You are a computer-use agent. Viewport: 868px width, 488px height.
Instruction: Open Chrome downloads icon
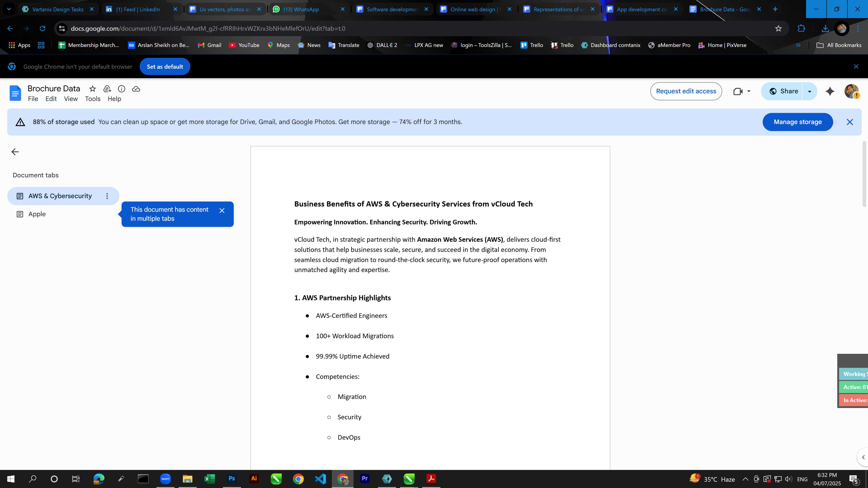tap(825, 29)
